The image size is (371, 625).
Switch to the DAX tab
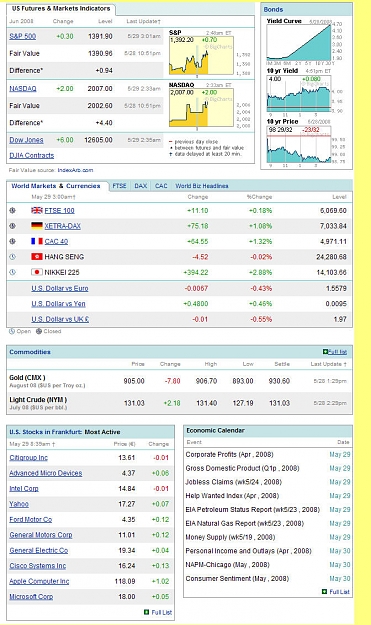click(x=140, y=186)
